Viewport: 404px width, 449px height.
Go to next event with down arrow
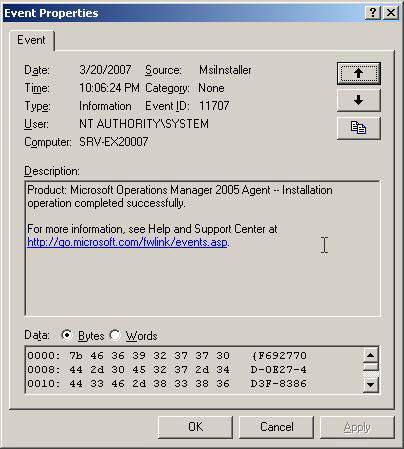[358, 100]
